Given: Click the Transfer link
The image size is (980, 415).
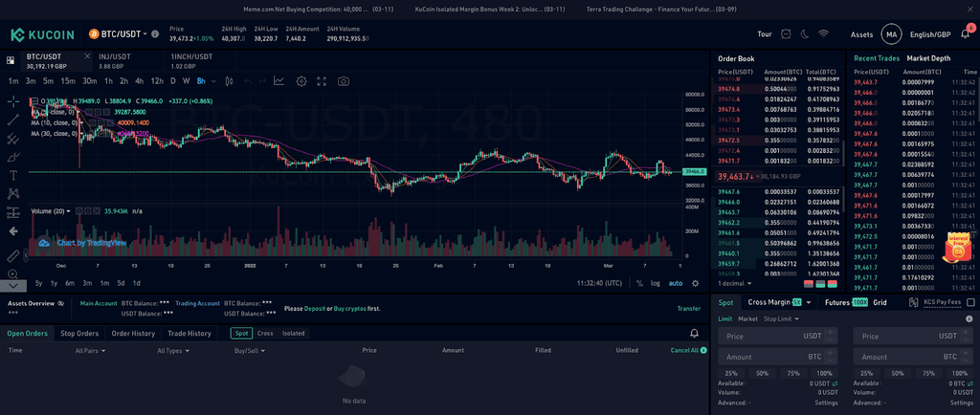Looking at the screenshot, I should pos(689,308).
